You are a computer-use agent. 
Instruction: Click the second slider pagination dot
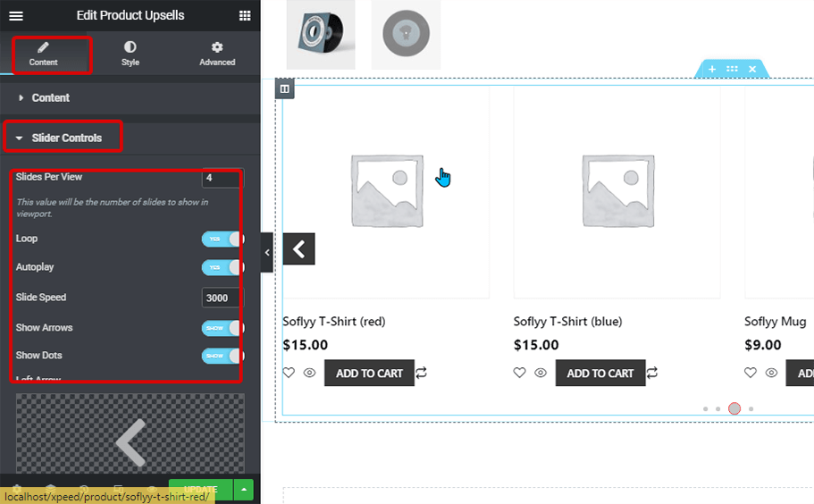pos(718,409)
